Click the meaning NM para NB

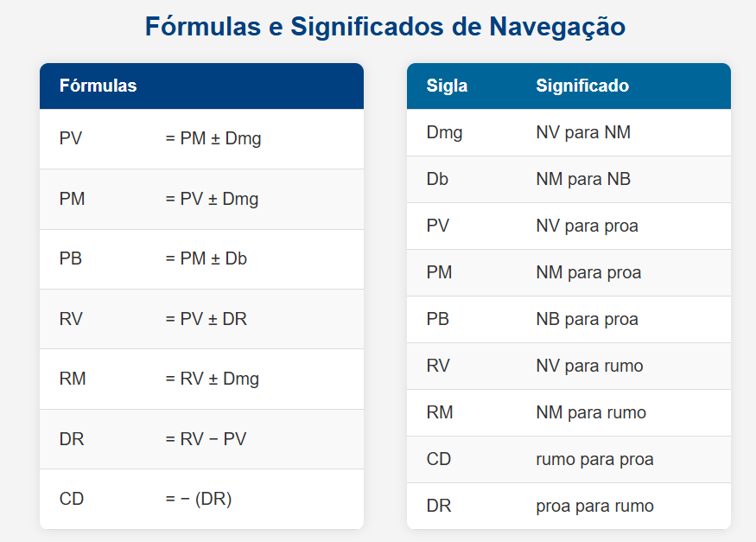[x=583, y=180]
